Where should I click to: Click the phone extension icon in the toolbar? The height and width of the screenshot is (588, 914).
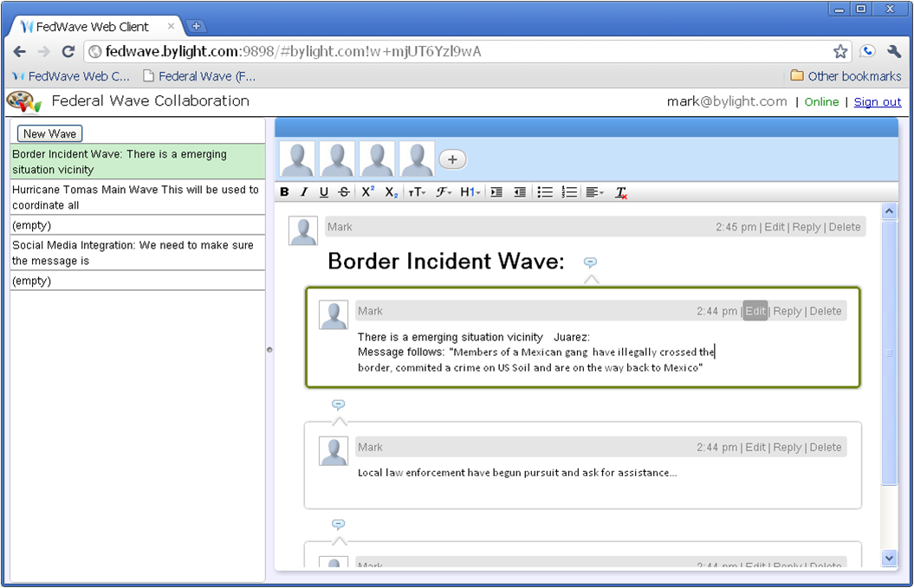(x=867, y=51)
